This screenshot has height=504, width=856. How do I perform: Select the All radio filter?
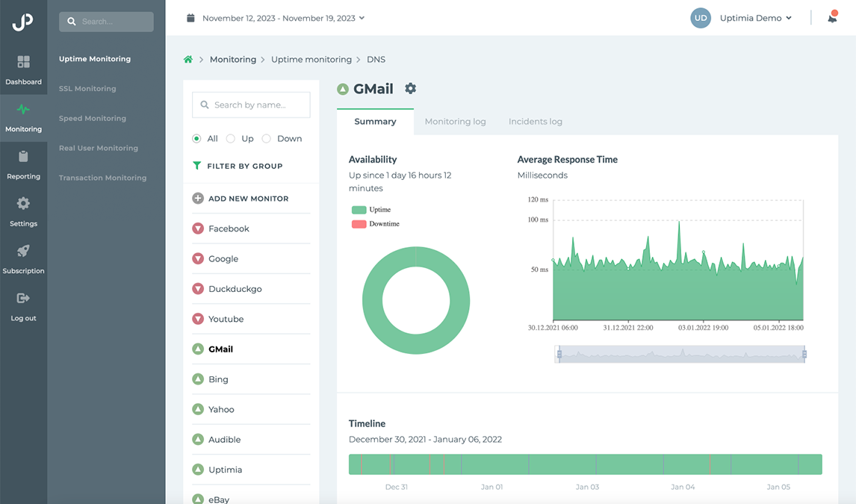196,139
